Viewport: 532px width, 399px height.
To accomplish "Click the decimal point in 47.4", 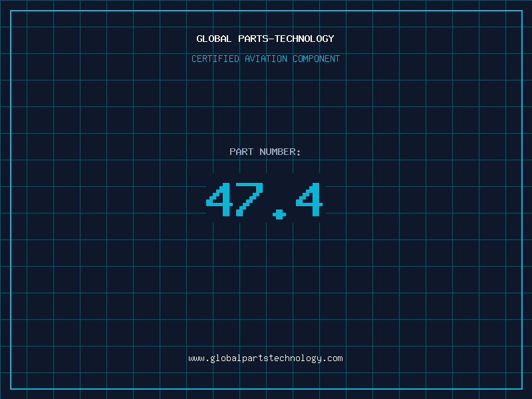I will 279,214.
